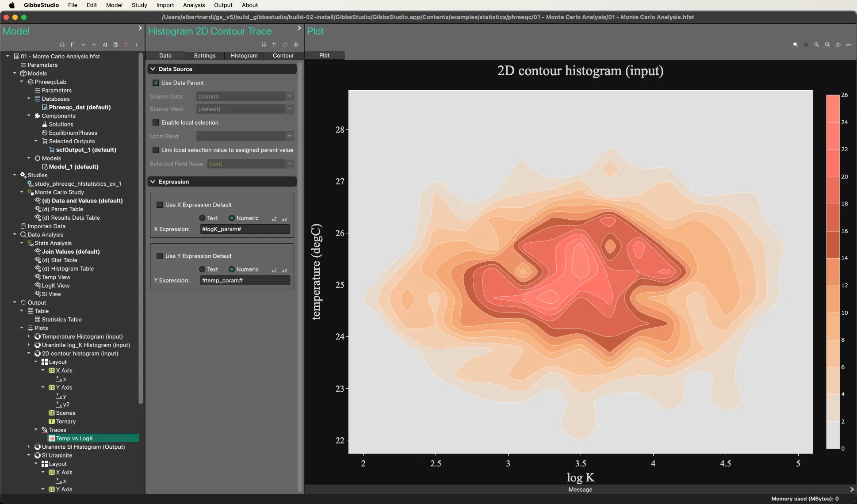Click collapse-all icon in trace panel toolbar
The image size is (857, 504).
point(275,45)
